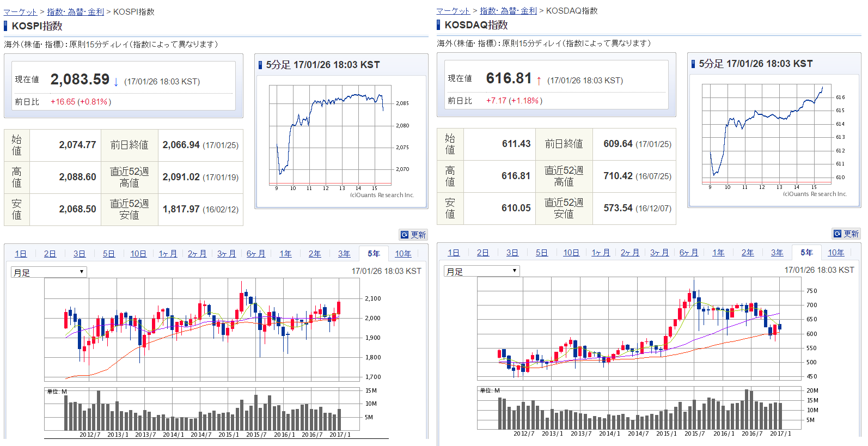This screenshot has height=446, width=868.
Task: Open the マーケット breadcrumb link above KOSDAQ
Action: tap(453, 11)
